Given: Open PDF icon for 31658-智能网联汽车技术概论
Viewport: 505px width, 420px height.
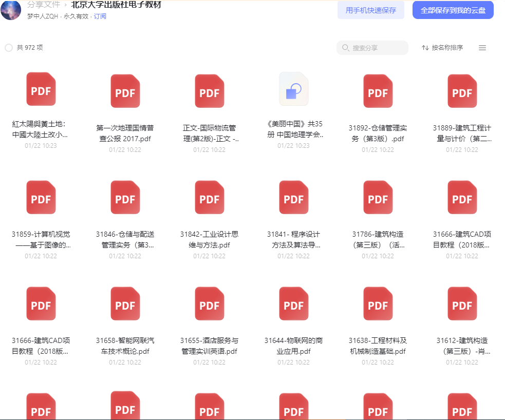Looking at the screenshot, I should tap(125, 303).
